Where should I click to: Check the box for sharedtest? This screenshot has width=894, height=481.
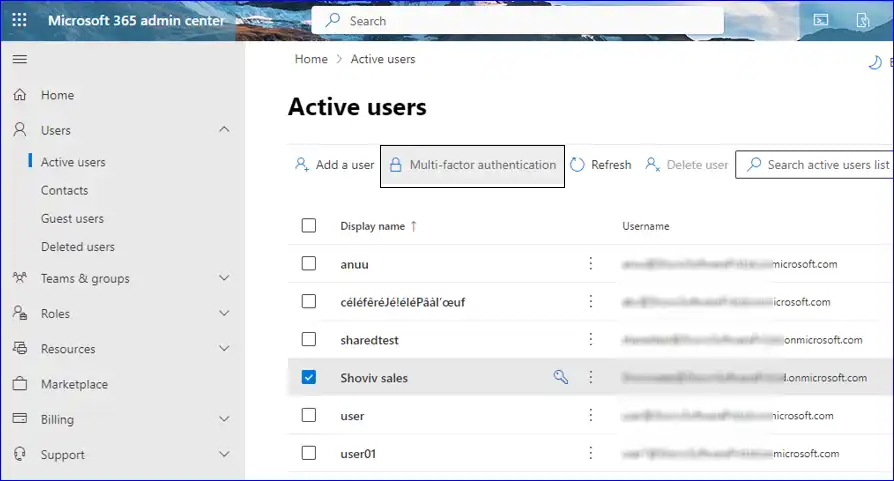(308, 339)
